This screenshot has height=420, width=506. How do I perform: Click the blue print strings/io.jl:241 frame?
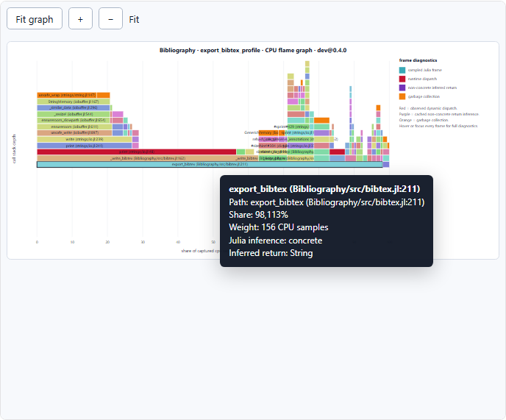click(x=85, y=146)
